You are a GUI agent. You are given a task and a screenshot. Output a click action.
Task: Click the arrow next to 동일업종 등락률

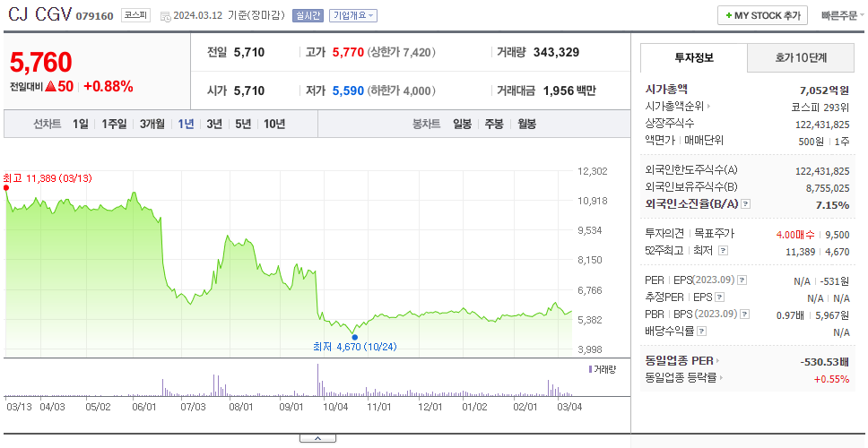point(721,378)
